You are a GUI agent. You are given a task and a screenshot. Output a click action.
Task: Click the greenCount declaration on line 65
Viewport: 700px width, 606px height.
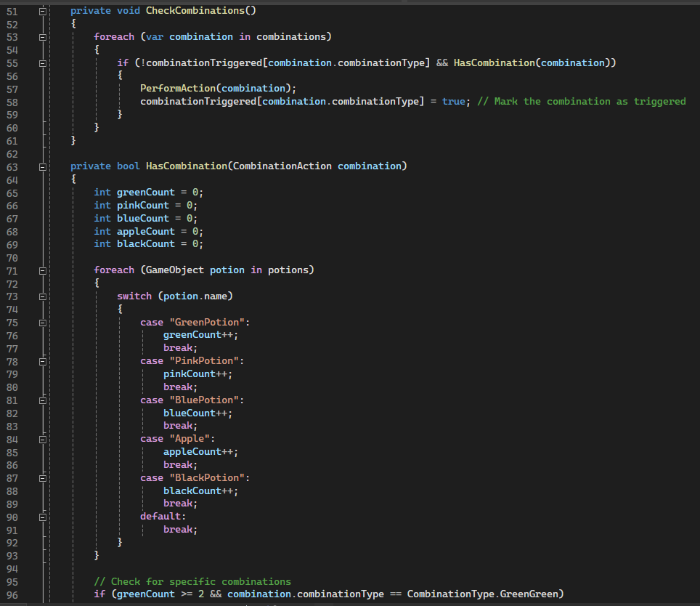(x=145, y=193)
